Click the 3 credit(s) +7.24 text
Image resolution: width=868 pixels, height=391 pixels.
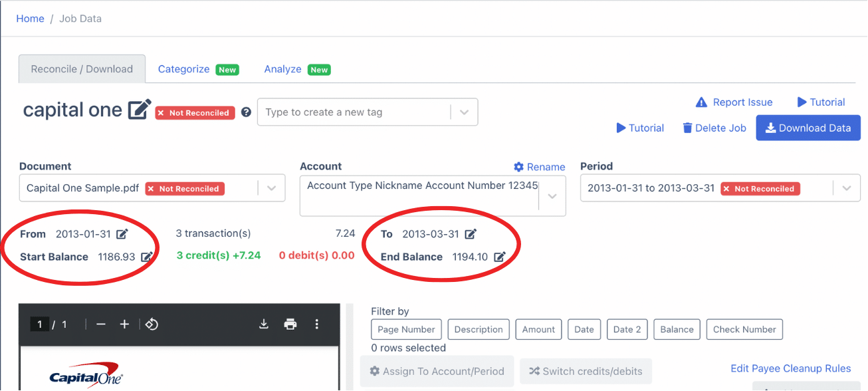[219, 255]
